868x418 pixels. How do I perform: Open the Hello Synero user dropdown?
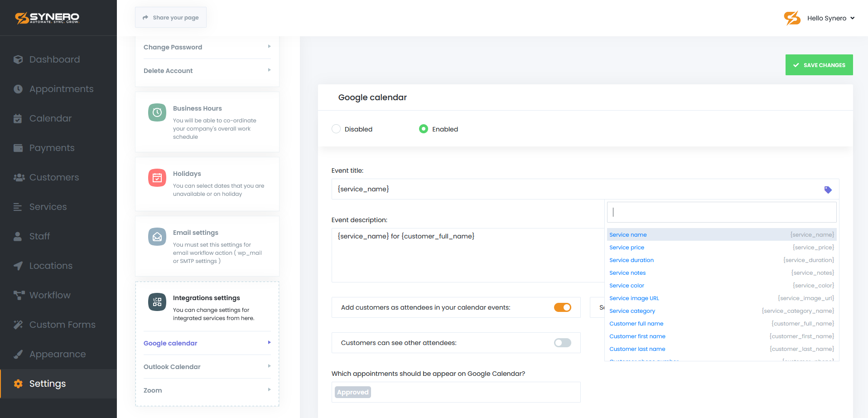point(831,18)
